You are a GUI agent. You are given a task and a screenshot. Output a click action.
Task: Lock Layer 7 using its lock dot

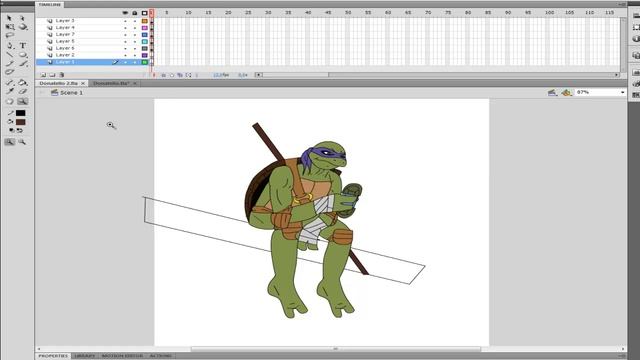135,35
